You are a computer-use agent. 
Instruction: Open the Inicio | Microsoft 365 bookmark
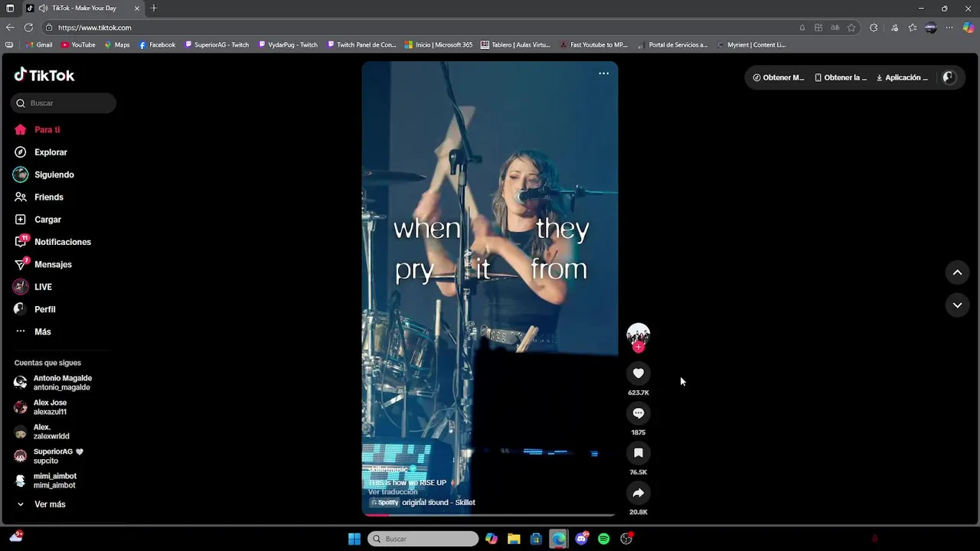point(439,45)
